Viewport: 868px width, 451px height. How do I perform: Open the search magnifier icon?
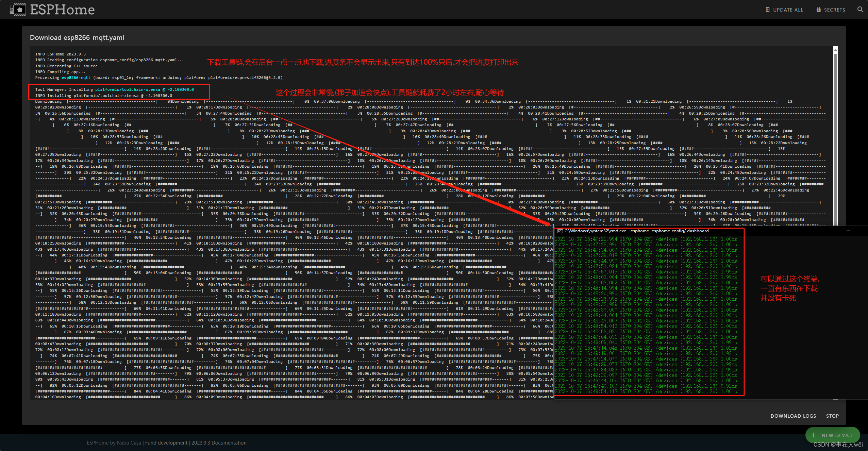pyautogui.click(x=861, y=10)
